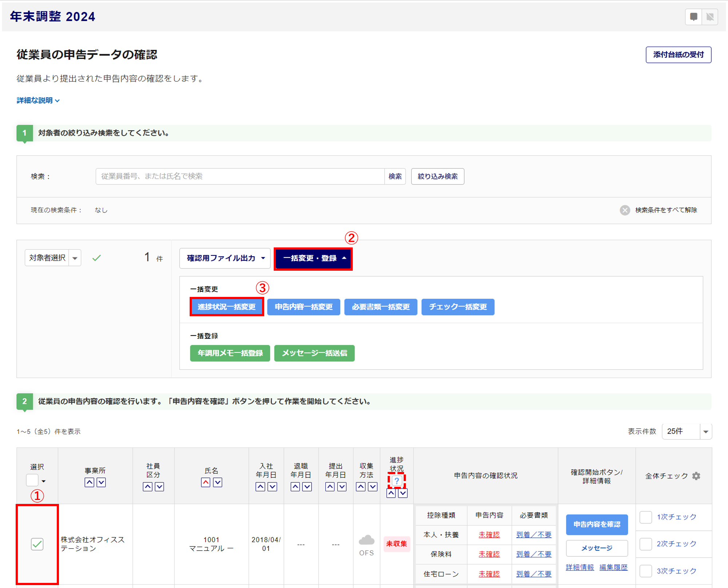Open 確認用ファイル出力 menu
The image size is (728, 588).
coord(225,258)
